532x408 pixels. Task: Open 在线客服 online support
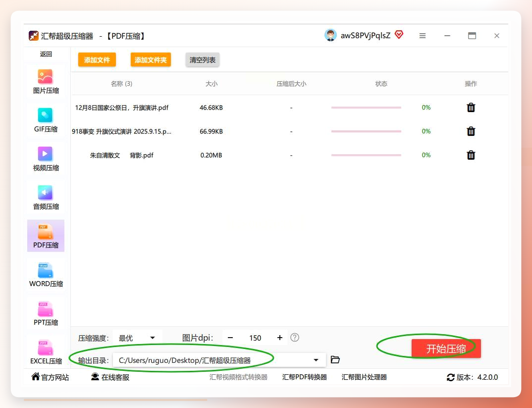[x=110, y=377]
